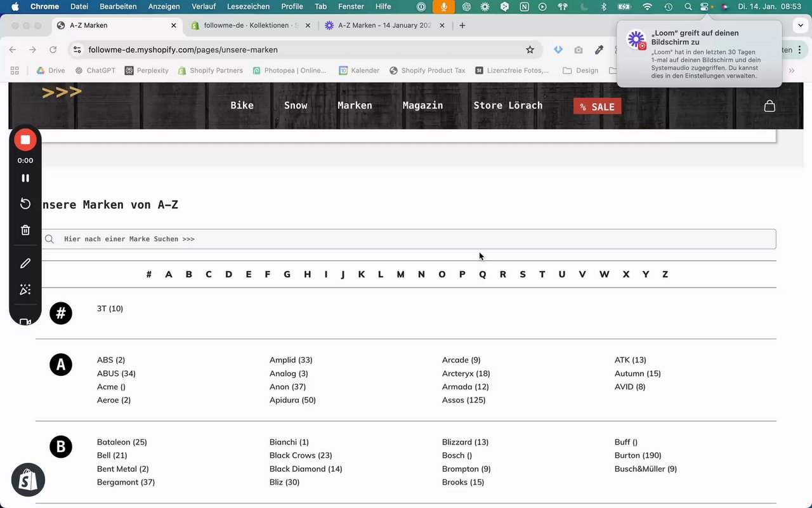
Task: Open the Shopify Partners bookmark
Action: pos(211,70)
